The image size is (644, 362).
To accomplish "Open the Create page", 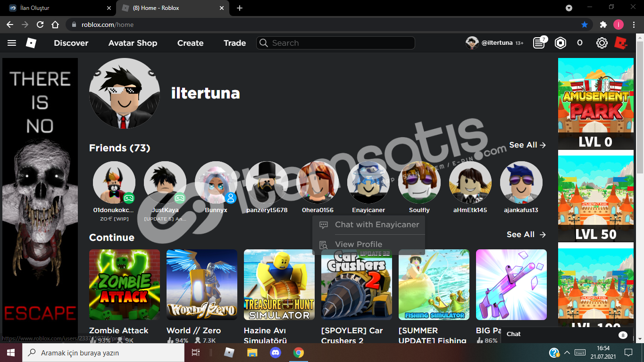I will point(190,43).
